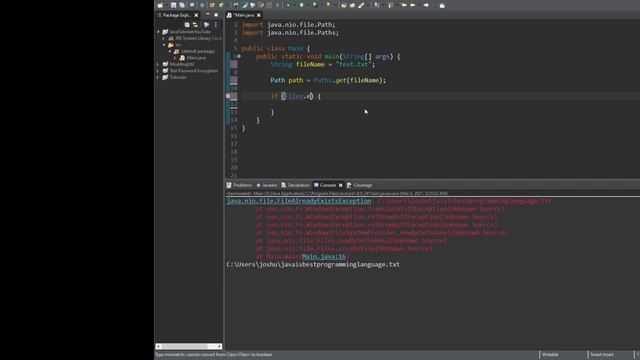Switch to the Problems tab

(240, 185)
